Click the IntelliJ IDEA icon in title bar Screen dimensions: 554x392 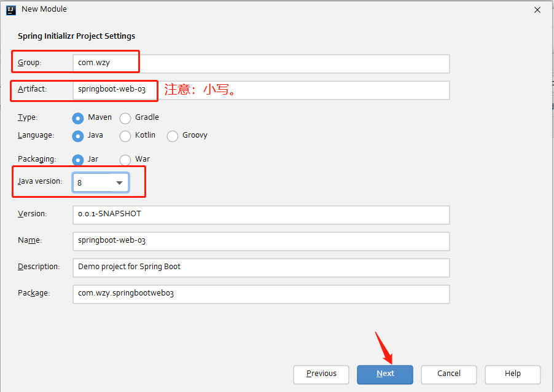coord(11,10)
